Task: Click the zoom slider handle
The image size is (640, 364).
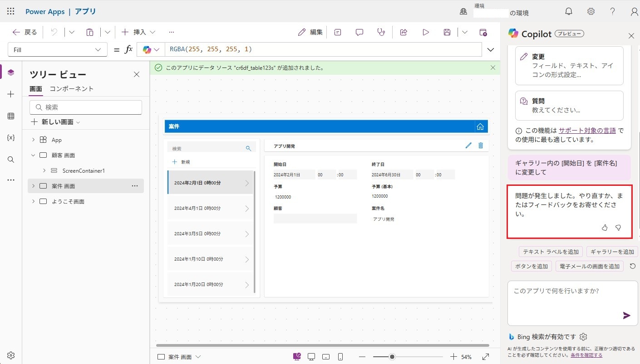Action: (x=392, y=357)
